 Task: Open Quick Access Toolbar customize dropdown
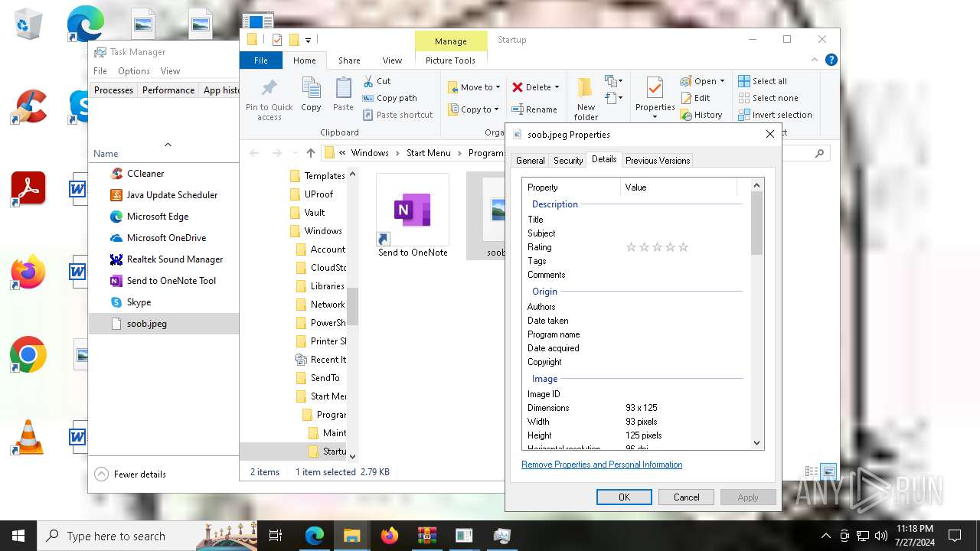pyautogui.click(x=308, y=40)
